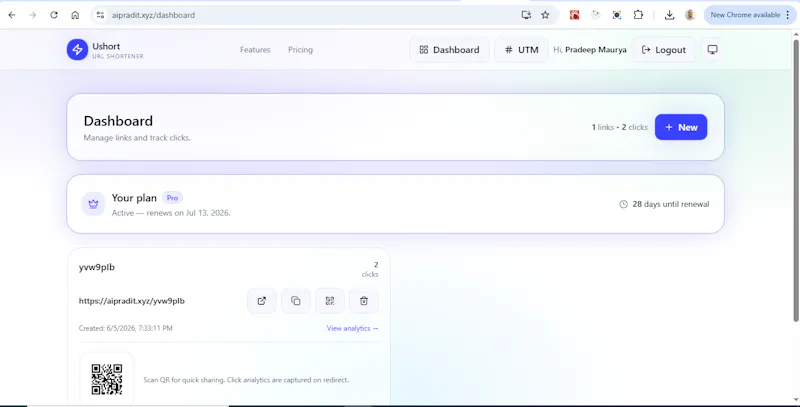This screenshot has height=407, width=800.
Task: Click the crown icon beside Your plan
Action: tap(93, 204)
